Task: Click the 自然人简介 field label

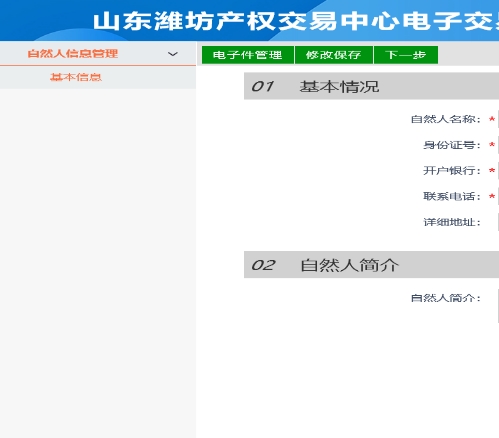Action: (446, 298)
